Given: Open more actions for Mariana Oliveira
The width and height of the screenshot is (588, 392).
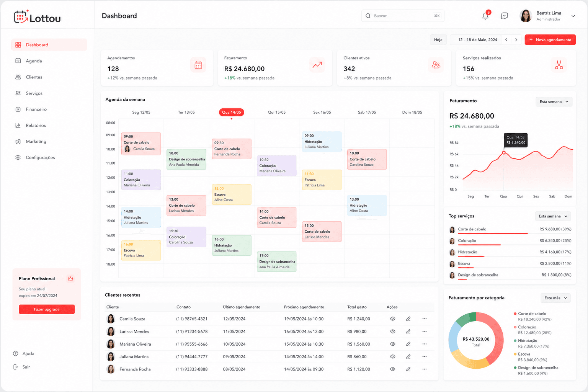Looking at the screenshot, I should pyautogui.click(x=425, y=344).
